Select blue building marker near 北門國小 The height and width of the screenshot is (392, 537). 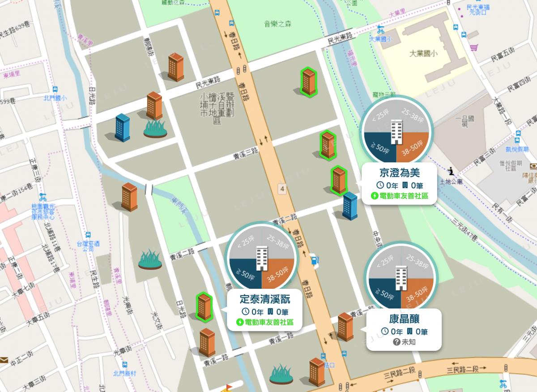(x=122, y=128)
